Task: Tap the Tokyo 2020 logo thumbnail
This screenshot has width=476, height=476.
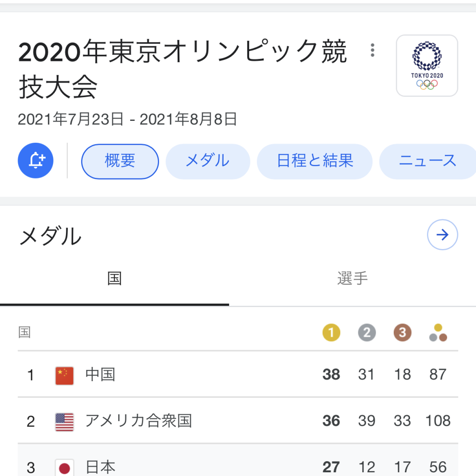Action: pos(427,66)
